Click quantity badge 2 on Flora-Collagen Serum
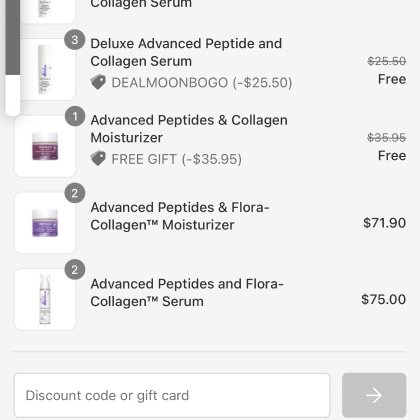The width and height of the screenshot is (420, 420). tap(75, 269)
